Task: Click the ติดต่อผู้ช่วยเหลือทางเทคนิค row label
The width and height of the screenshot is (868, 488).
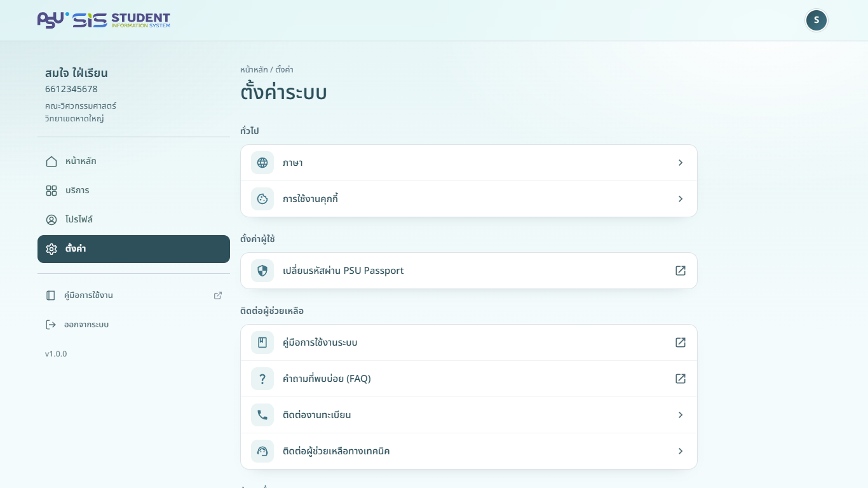Action: pyautogui.click(x=336, y=451)
